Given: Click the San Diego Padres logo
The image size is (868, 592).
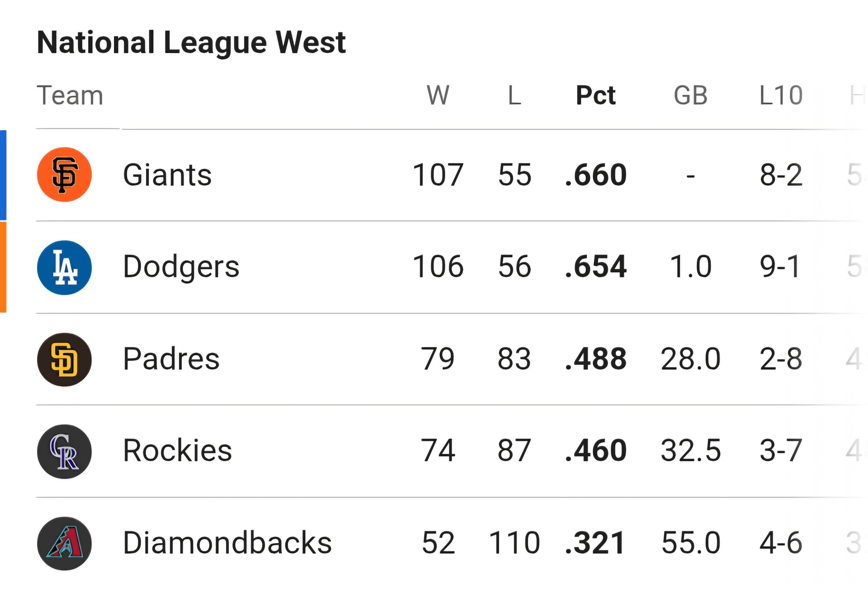Looking at the screenshot, I should tap(64, 360).
